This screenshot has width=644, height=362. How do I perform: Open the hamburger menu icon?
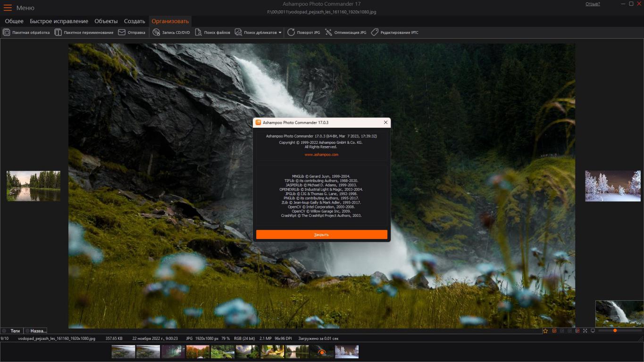(x=8, y=8)
